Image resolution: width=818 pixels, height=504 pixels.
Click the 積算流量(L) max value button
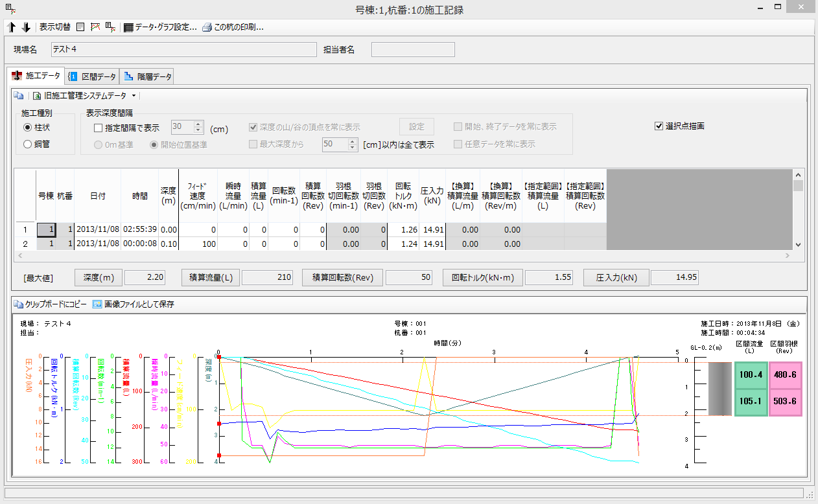pyautogui.click(x=211, y=277)
